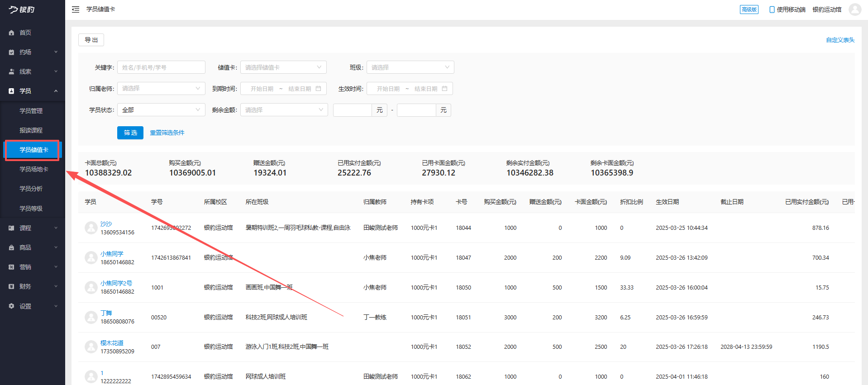This screenshot has height=385, width=868.
Task: Click the gear icon beside 设置
Action: pyautogui.click(x=11, y=306)
